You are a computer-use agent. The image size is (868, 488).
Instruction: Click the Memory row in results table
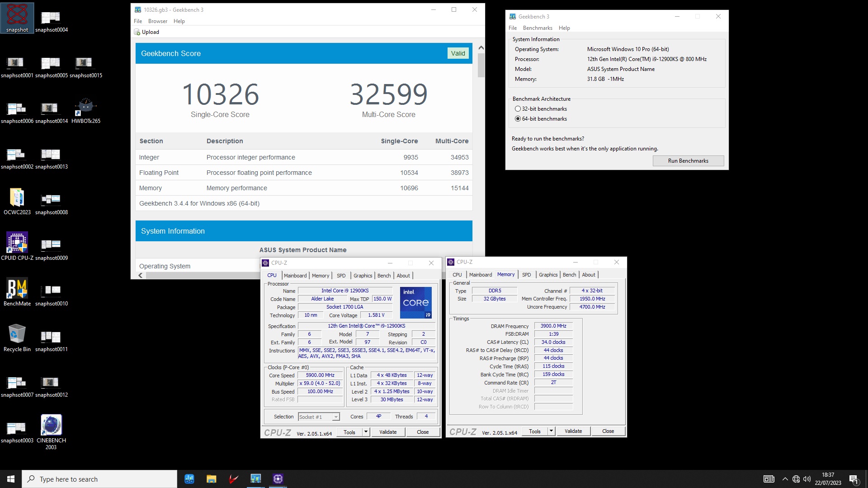304,188
